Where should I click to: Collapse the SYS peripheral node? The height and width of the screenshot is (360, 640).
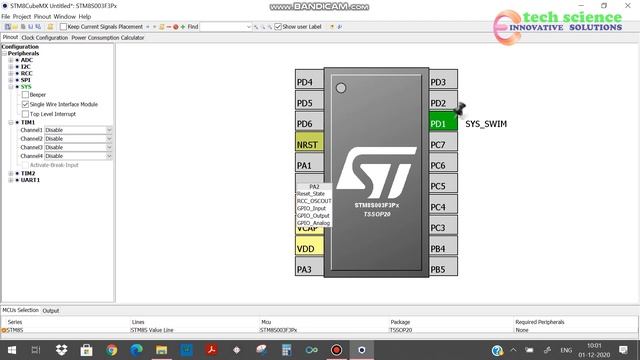click(x=11, y=87)
